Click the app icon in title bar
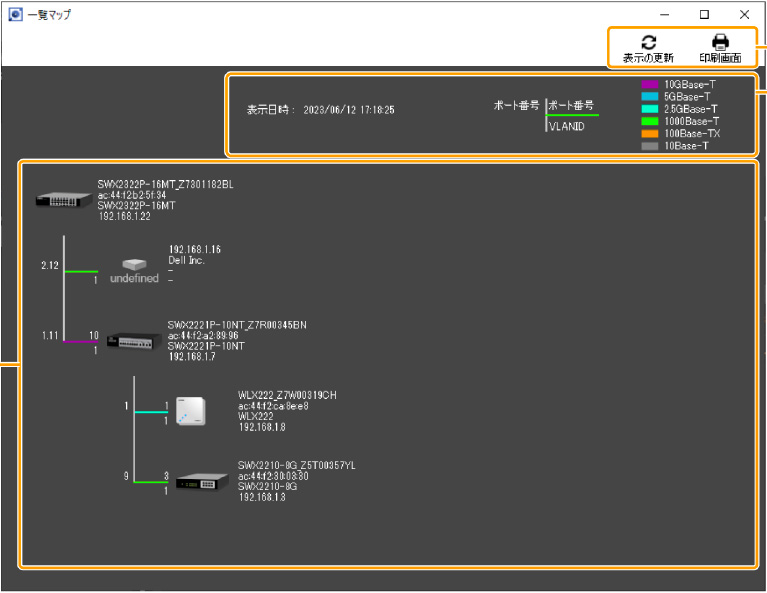The height and width of the screenshot is (593, 767). [x=14, y=15]
